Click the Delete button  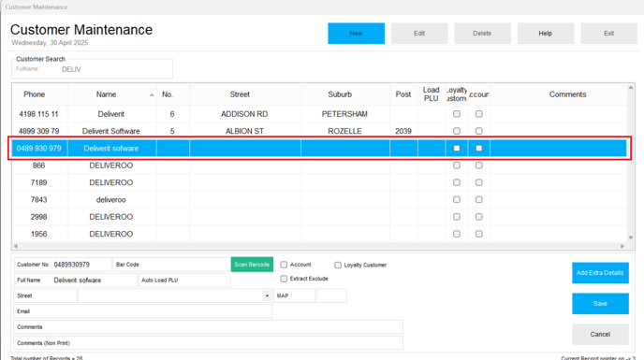pos(483,34)
